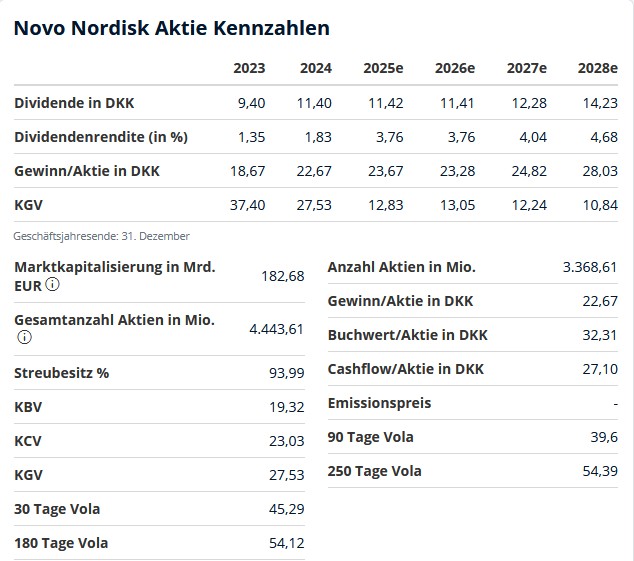Click the Anzahl Aktien in Mio. label
The image size is (634, 561).
click(401, 267)
